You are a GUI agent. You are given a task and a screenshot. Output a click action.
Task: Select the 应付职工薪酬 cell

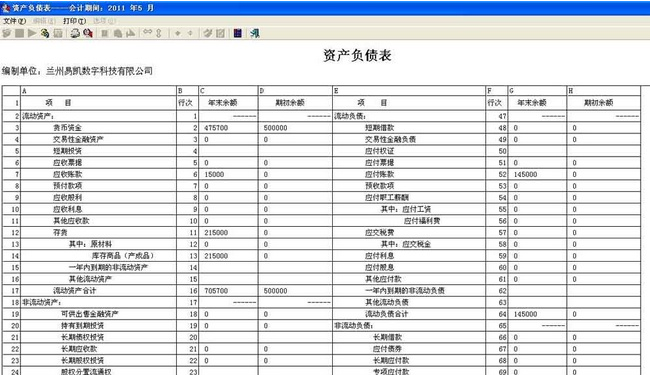[409, 198]
